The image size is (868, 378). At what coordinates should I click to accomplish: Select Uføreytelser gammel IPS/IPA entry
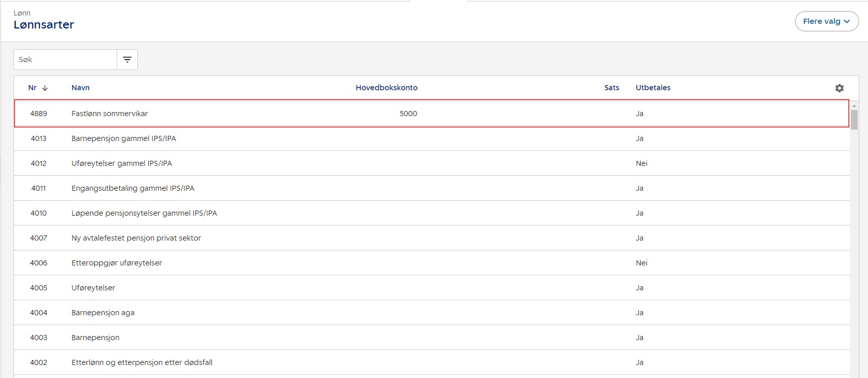pyautogui.click(x=121, y=163)
